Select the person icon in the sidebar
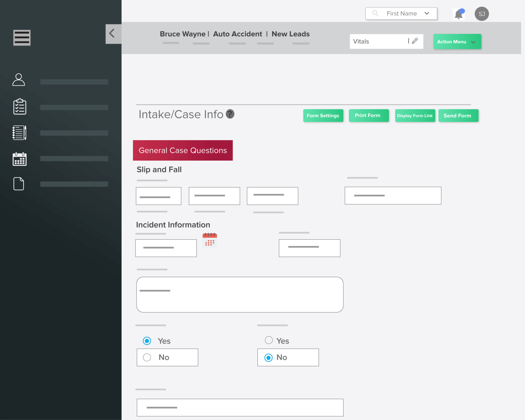The height and width of the screenshot is (420, 525). click(x=19, y=80)
